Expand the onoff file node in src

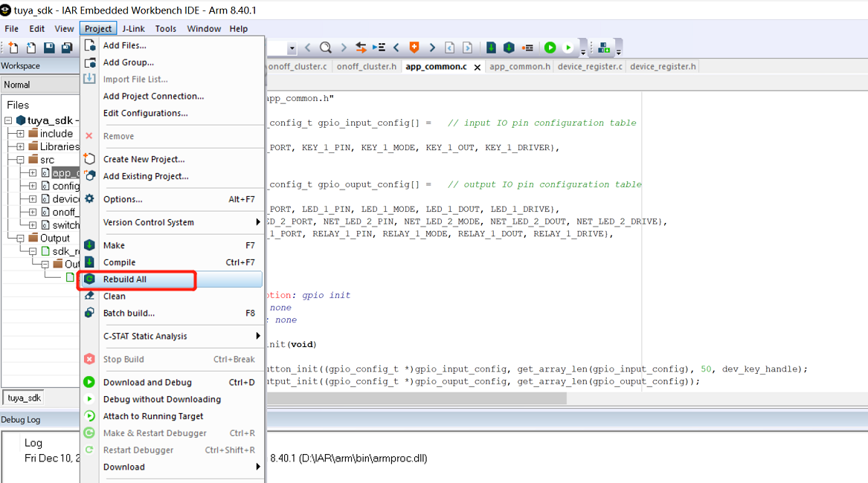[33, 212]
